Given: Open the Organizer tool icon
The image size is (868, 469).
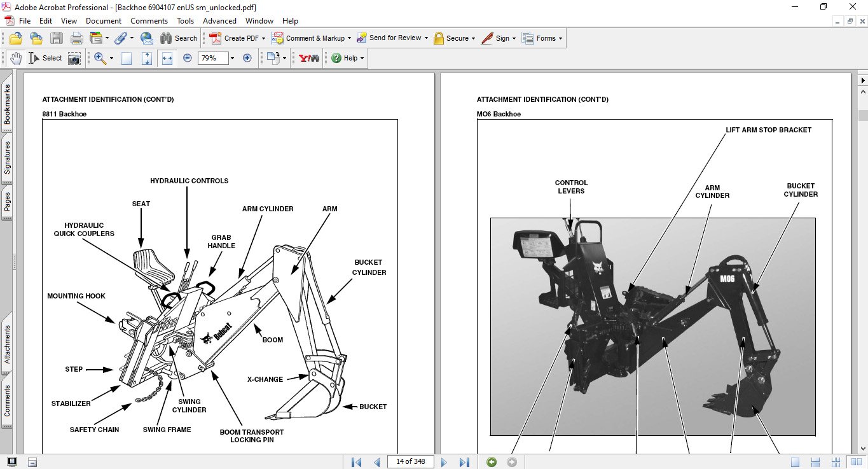Looking at the screenshot, I should tap(96, 38).
